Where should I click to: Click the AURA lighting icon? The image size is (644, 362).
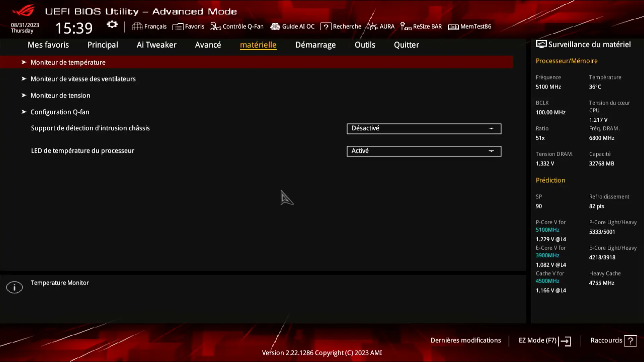point(373,26)
